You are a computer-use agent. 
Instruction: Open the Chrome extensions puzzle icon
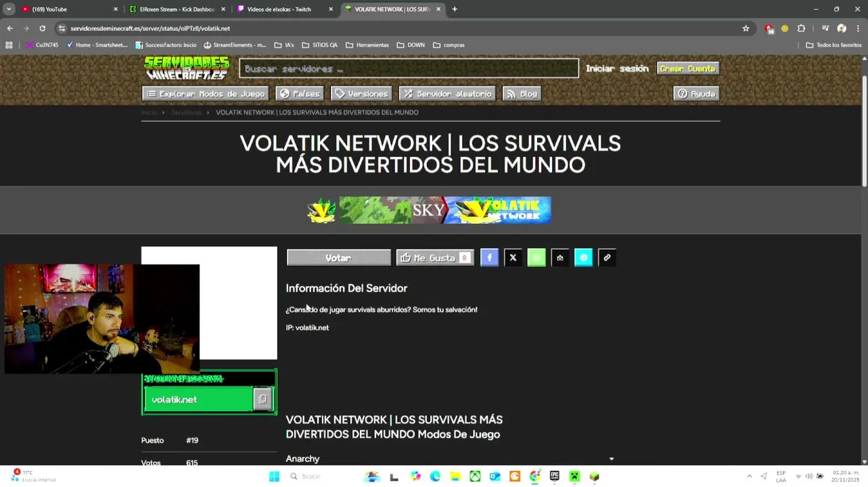pyautogui.click(x=801, y=28)
